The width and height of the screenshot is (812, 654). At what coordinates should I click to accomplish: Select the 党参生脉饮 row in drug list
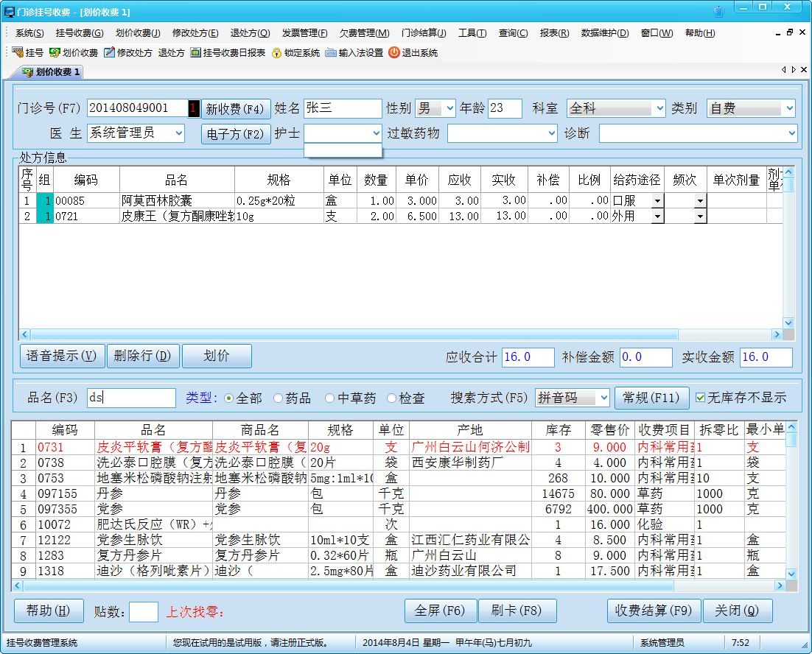point(398,540)
